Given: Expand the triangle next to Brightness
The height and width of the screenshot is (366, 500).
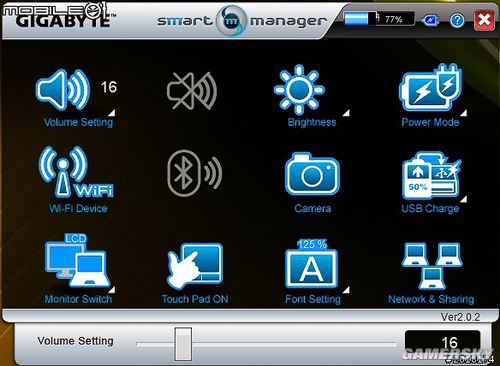Looking at the screenshot, I should pos(346,113).
